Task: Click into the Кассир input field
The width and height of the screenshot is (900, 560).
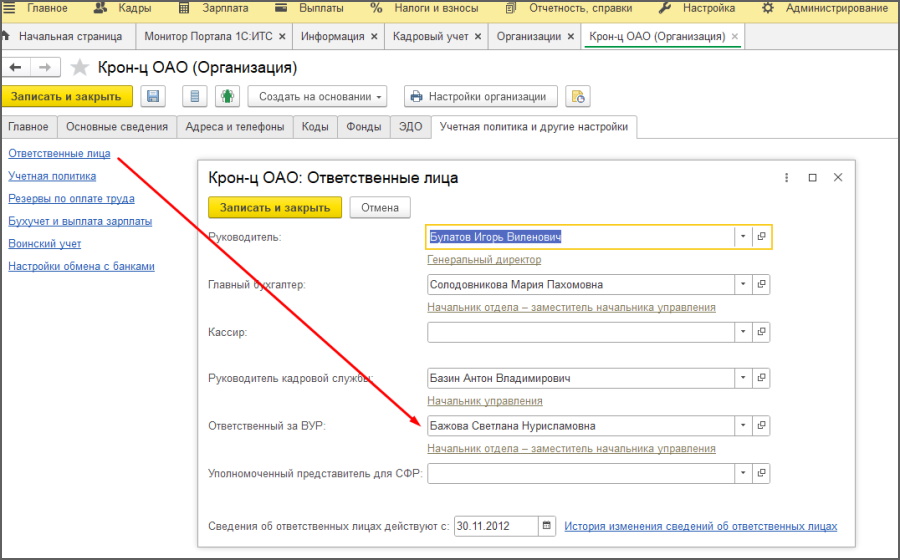Action: [x=580, y=332]
